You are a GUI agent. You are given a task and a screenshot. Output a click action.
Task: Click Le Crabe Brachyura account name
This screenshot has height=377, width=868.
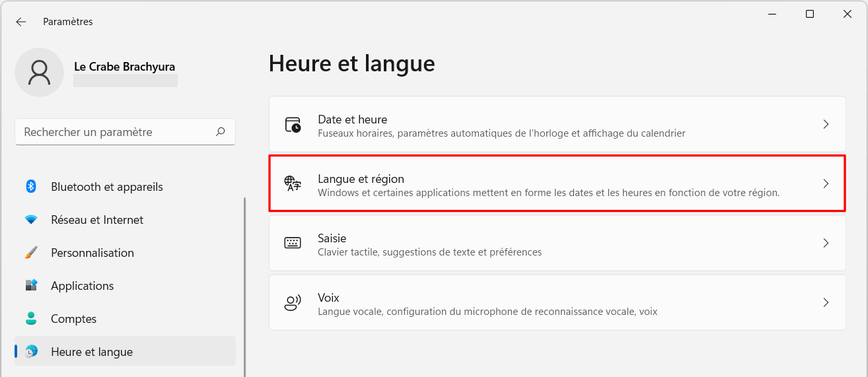tap(124, 67)
